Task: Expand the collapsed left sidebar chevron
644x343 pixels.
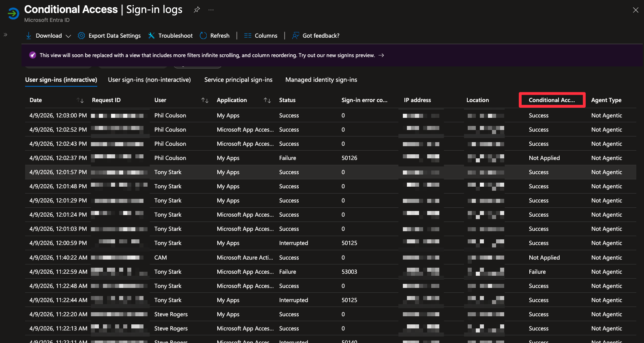Action: [x=5, y=35]
